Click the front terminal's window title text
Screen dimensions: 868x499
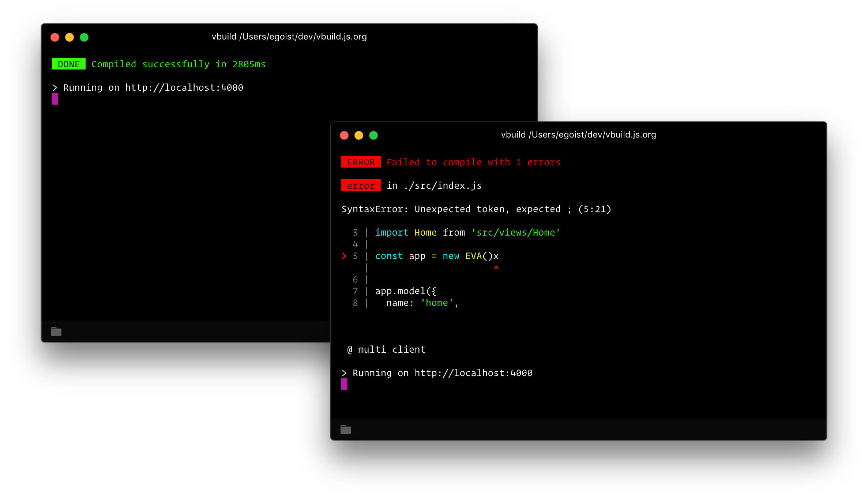point(578,135)
